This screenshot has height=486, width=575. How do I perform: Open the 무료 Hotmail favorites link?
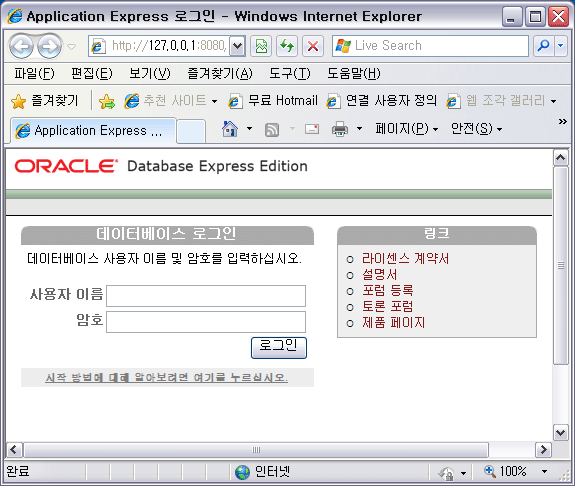point(273,101)
